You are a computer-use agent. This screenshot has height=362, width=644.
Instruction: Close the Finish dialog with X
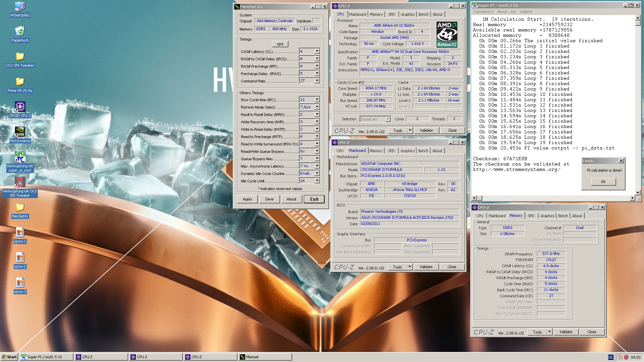pyautogui.click(x=621, y=161)
